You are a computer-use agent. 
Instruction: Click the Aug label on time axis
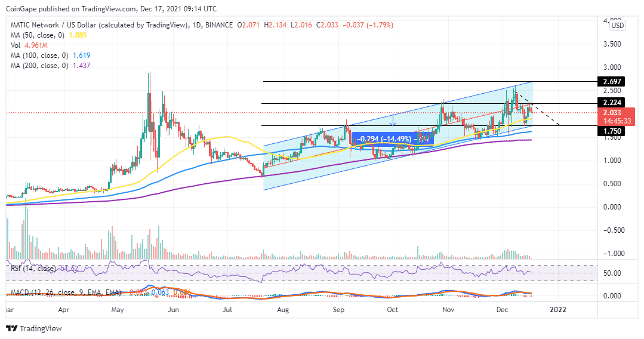(x=282, y=310)
